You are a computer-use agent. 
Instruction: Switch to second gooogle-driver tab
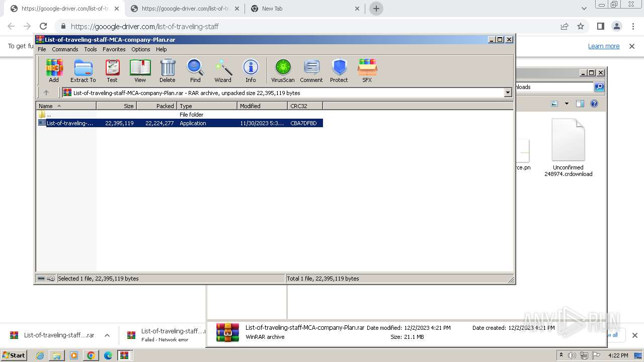(x=185, y=9)
